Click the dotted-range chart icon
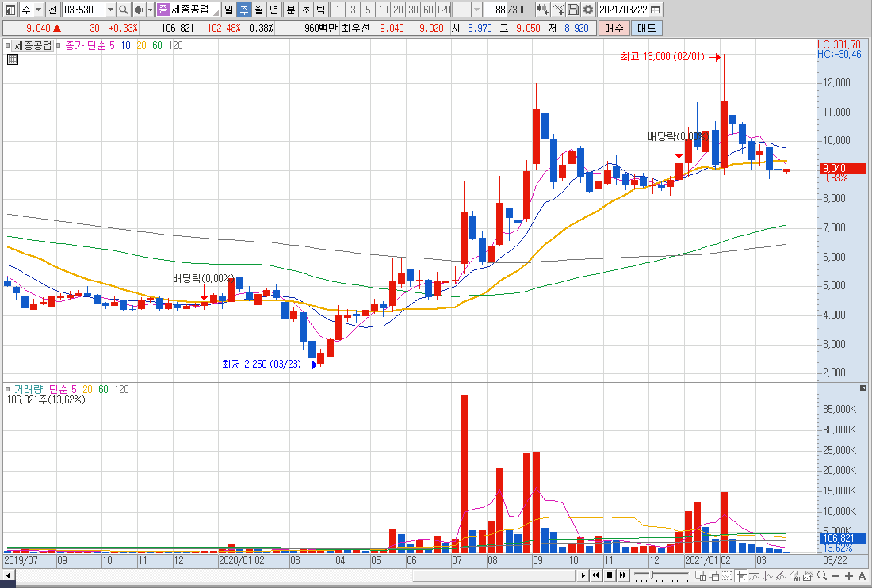The height and width of the screenshot is (588, 872). click(x=728, y=576)
